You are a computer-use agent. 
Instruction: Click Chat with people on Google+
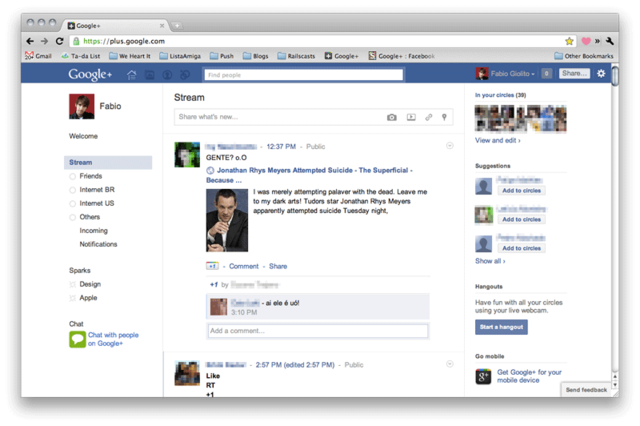(x=113, y=339)
